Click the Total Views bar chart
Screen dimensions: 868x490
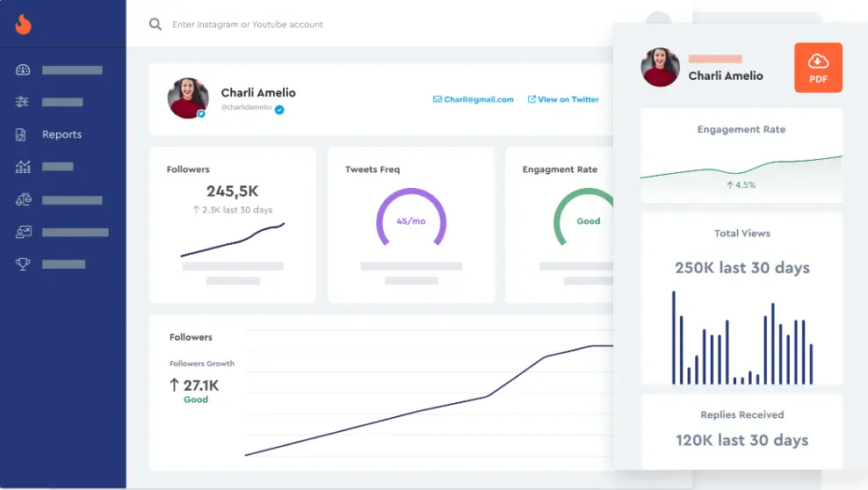click(742, 338)
